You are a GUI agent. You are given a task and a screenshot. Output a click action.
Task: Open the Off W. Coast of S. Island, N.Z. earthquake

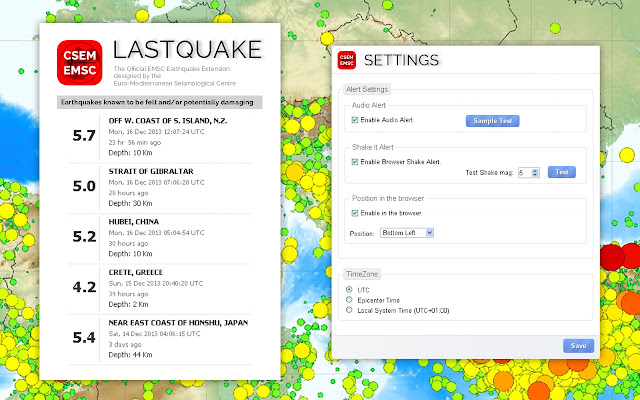point(160,137)
